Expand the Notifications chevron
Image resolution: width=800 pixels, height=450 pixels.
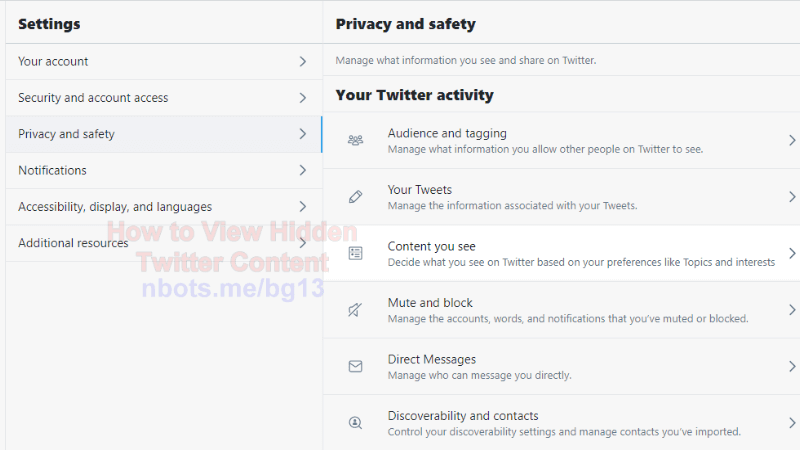pos(303,170)
